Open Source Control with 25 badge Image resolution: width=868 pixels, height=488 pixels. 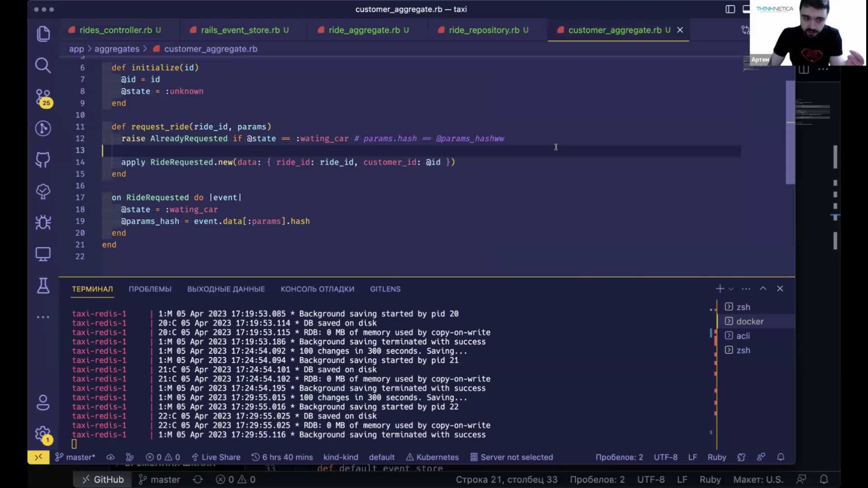(43, 97)
